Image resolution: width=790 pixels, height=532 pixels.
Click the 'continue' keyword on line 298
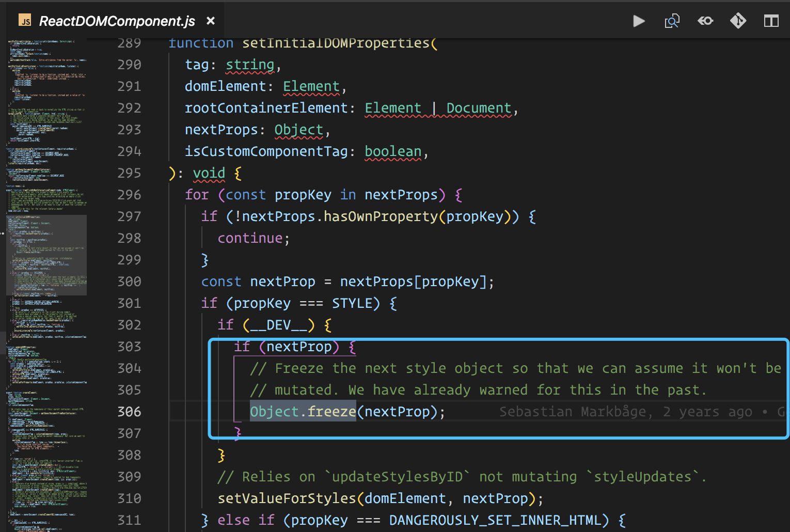coord(250,238)
